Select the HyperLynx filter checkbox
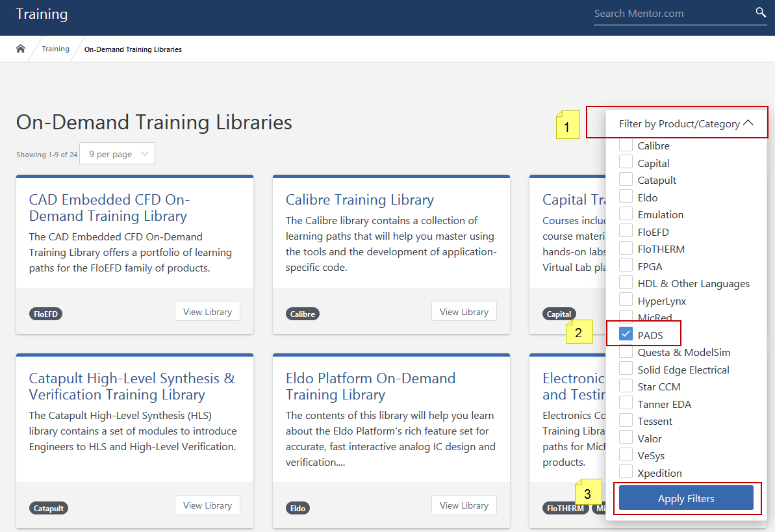Viewport: 775px width, 532px height. click(626, 299)
